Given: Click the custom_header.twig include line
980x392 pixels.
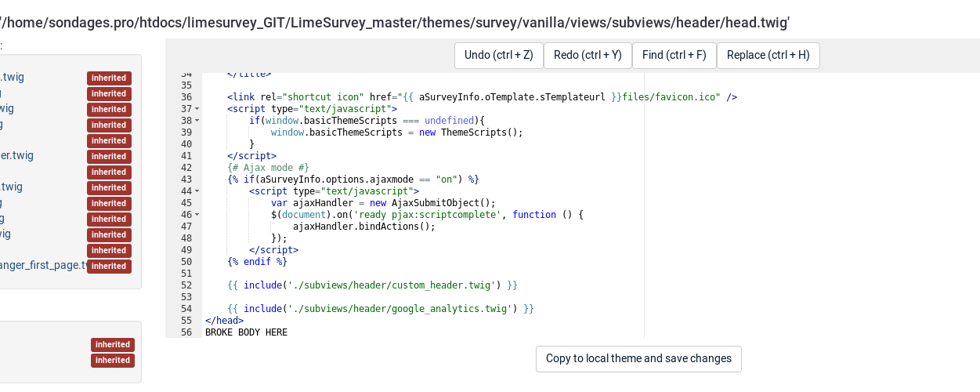Looking at the screenshot, I should click(x=372, y=285).
